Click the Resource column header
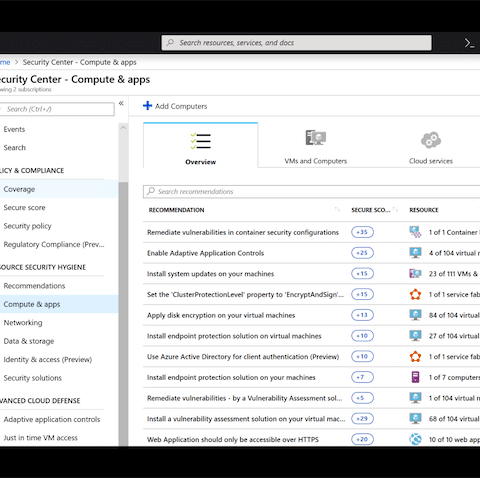The height and width of the screenshot is (478, 480). [424, 210]
